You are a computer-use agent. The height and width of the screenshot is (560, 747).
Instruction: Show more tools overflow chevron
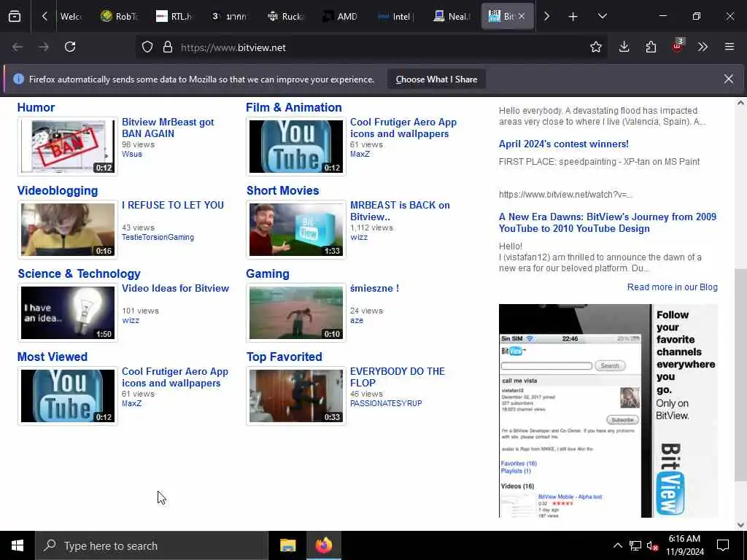(x=703, y=47)
